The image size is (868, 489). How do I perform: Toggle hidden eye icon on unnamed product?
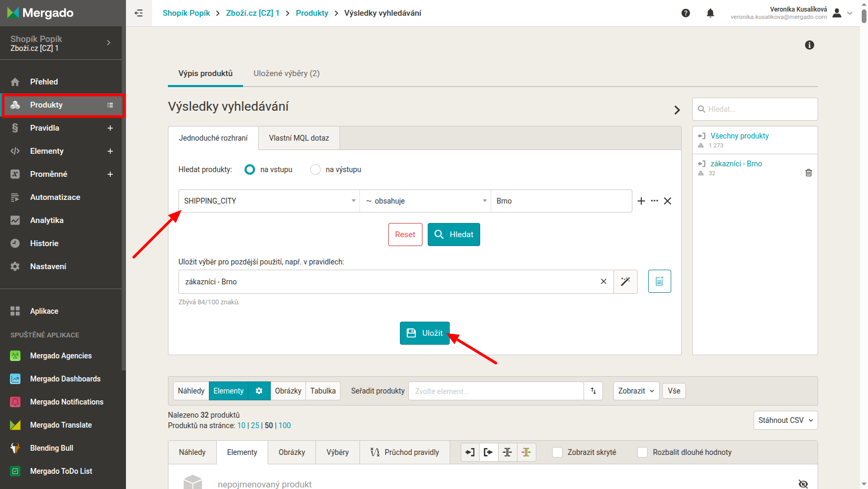803,484
